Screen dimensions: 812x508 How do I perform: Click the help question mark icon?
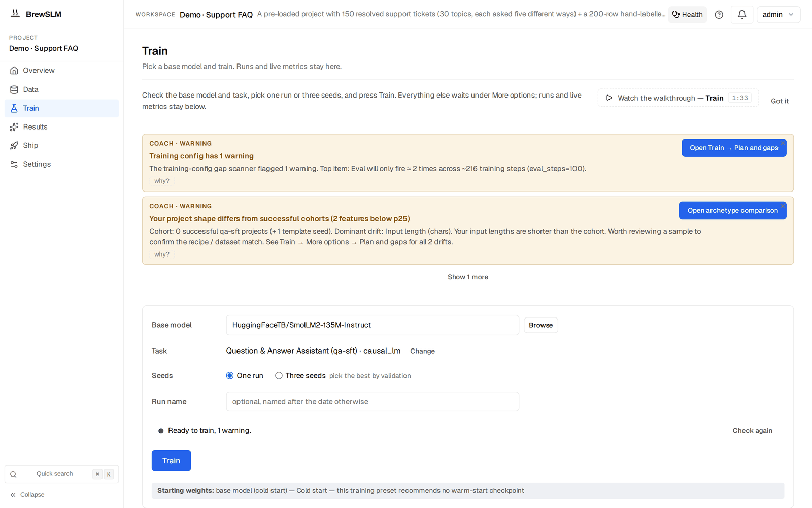[x=719, y=15]
